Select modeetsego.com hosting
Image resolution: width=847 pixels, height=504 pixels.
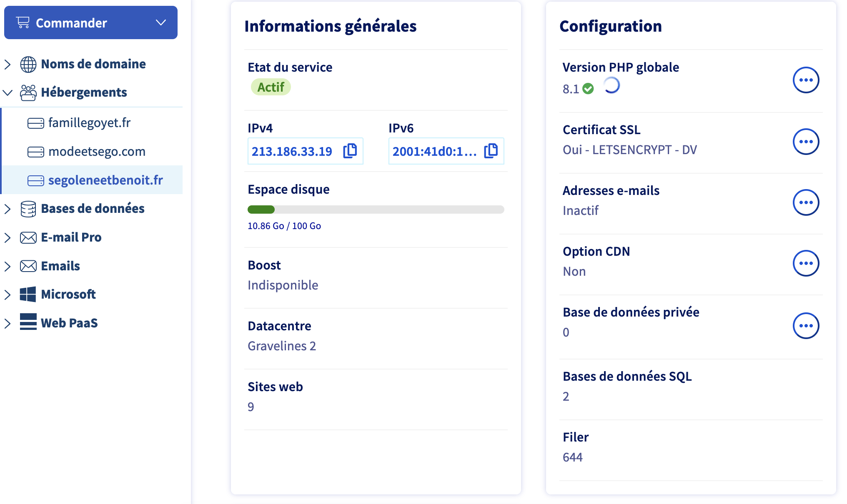click(x=97, y=152)
